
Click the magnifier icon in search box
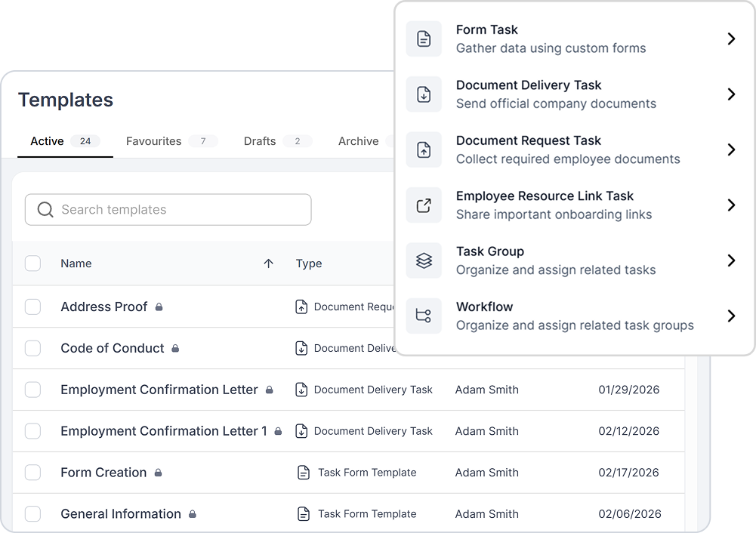coord(45,210)
